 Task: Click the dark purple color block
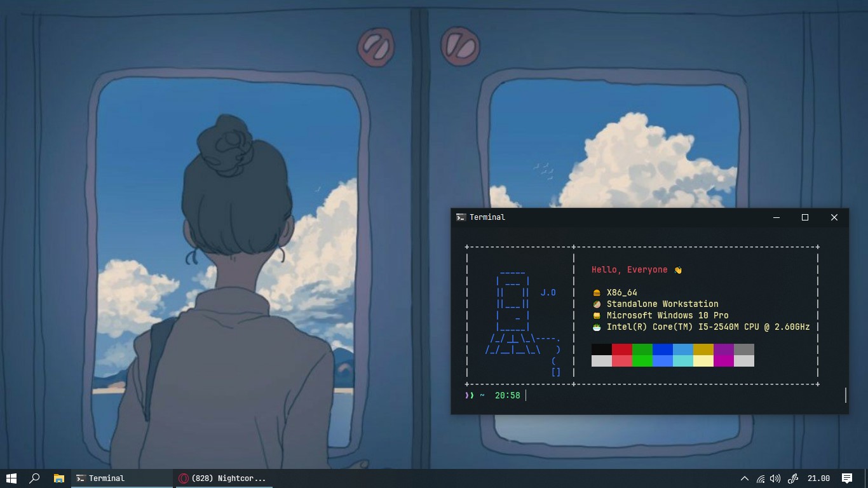pos(724,349)
